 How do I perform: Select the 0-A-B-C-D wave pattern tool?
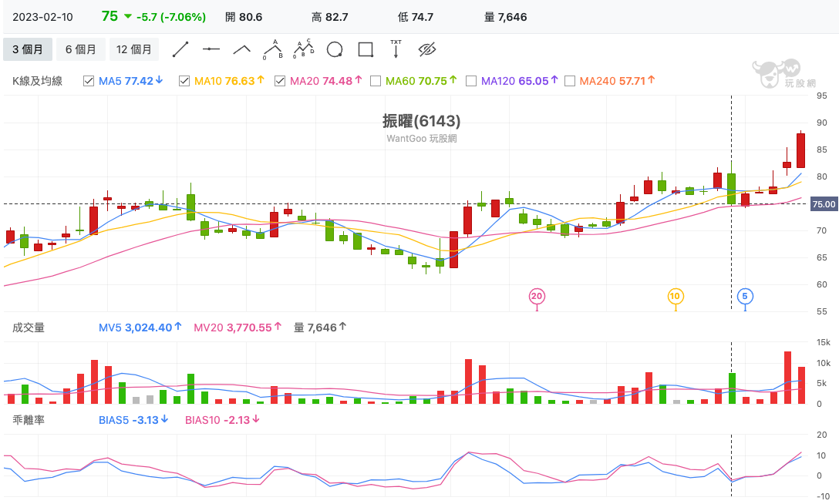(303, 49)
